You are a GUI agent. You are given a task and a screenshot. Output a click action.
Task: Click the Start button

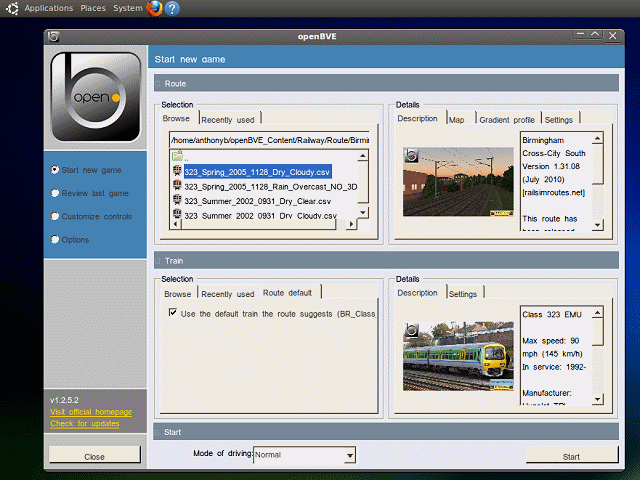571,455
